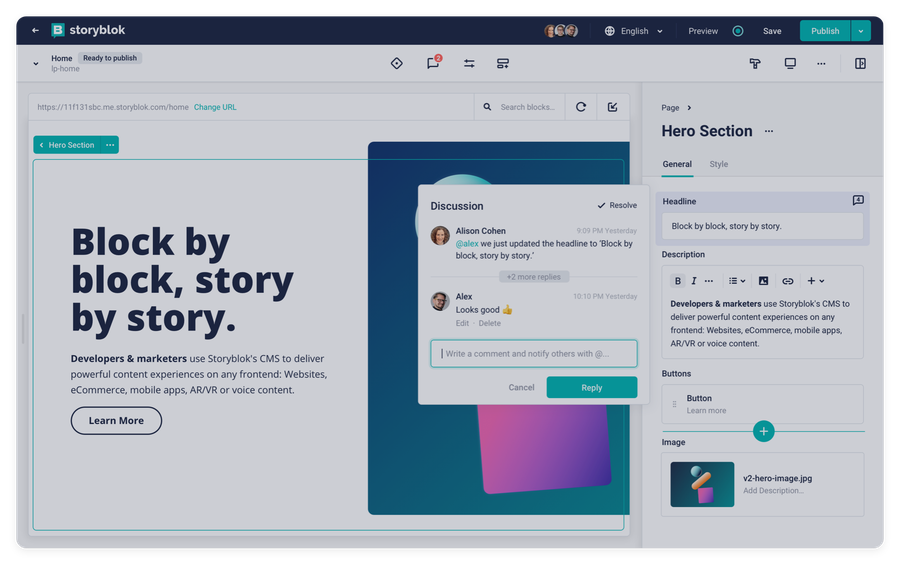Toggle italic formatting in Description
The image size is (900, 564).
693,281
